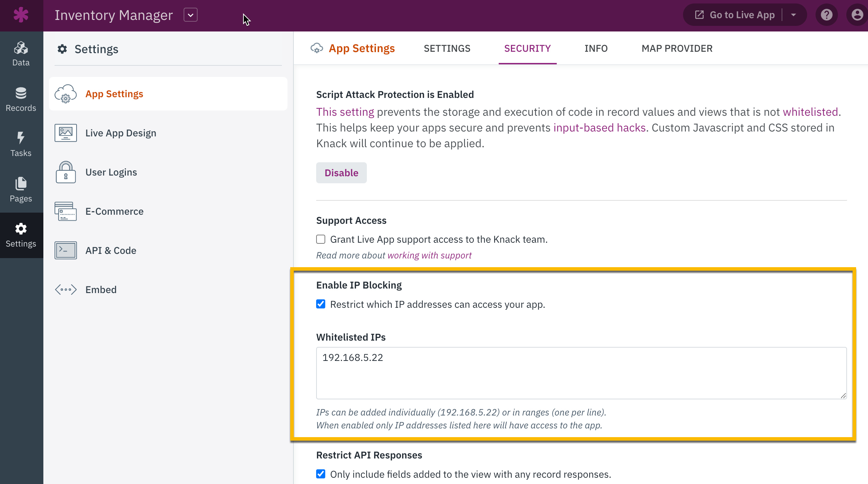Click the help question mark icon
Image resolution: width=868 pixels, height=484 pixels.
coord(827,15)
